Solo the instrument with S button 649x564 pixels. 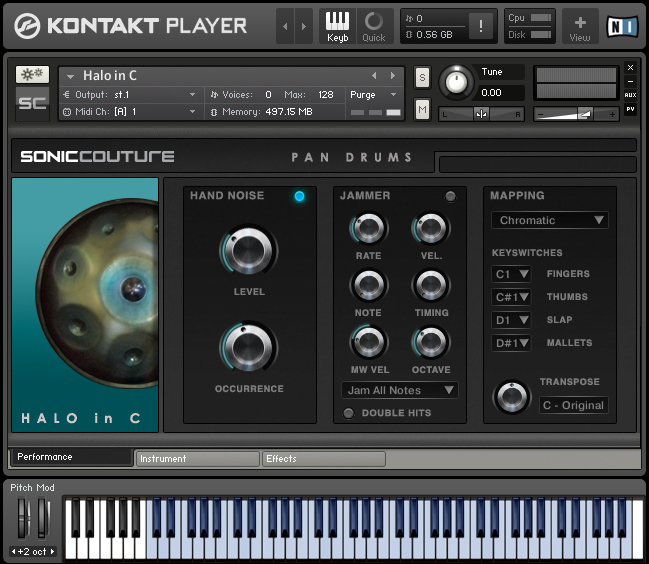(x=422, y=77)
